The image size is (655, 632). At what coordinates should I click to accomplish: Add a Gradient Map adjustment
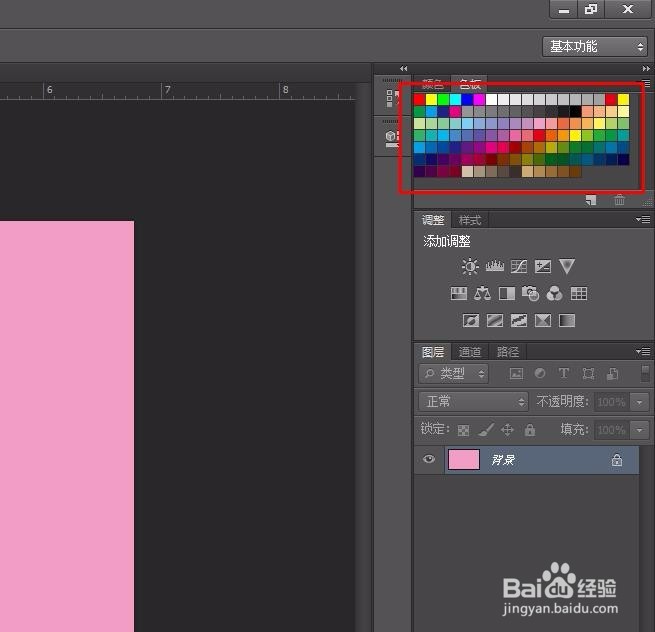pyautogui.click(x=567, y=320)
